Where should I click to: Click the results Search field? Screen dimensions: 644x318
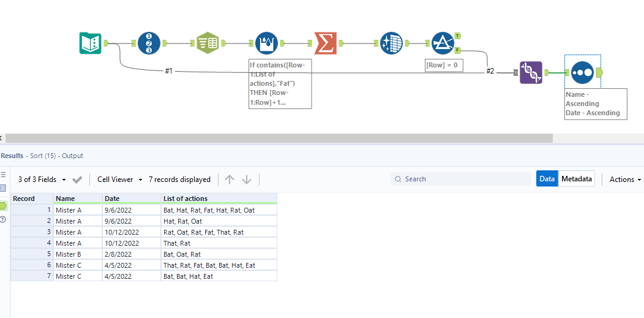tap(461, 179)
